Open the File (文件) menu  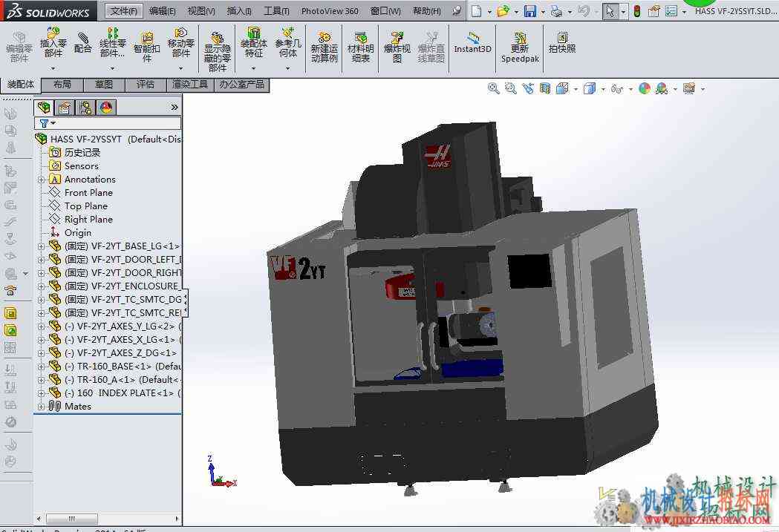124,11
